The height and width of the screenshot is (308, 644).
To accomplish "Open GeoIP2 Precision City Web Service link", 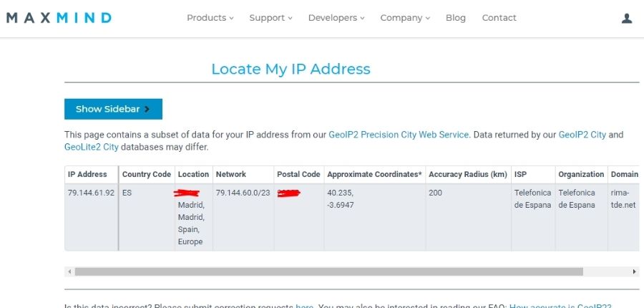I will click(399, 135).
